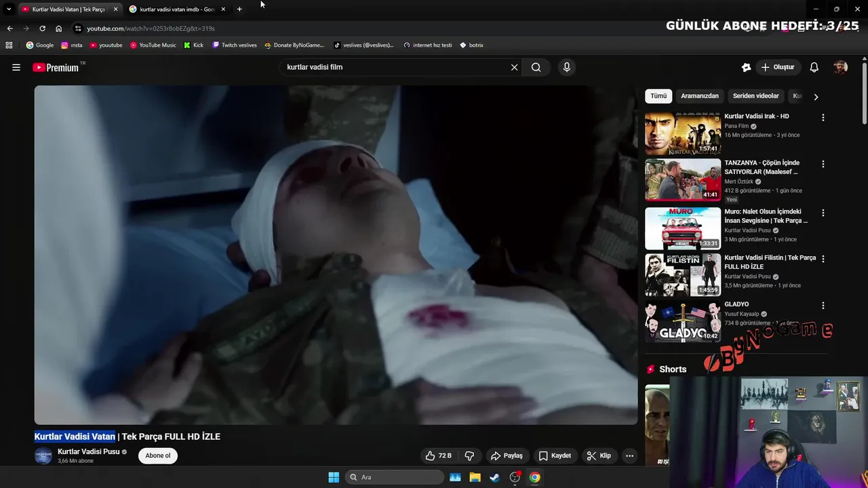The width and height of the screenshot is (868, 488).
Task: Click the video player frame
Action: [x=336, y=255]
